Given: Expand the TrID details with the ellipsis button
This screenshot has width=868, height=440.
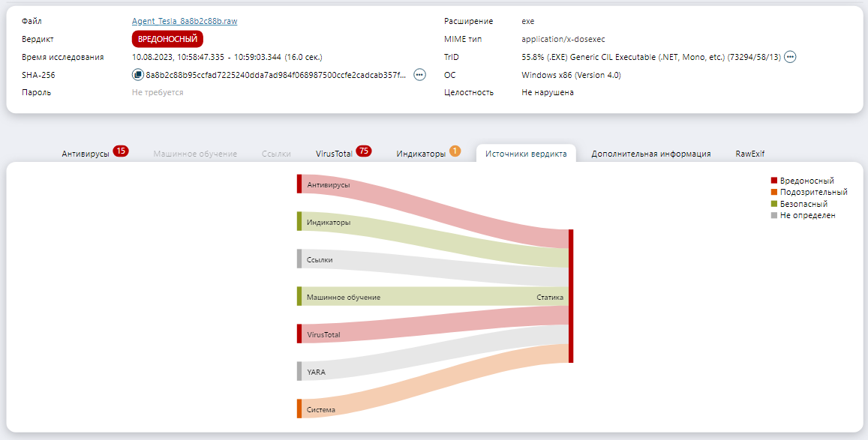Looking at the screenshot, I should [x=790, y=57].
